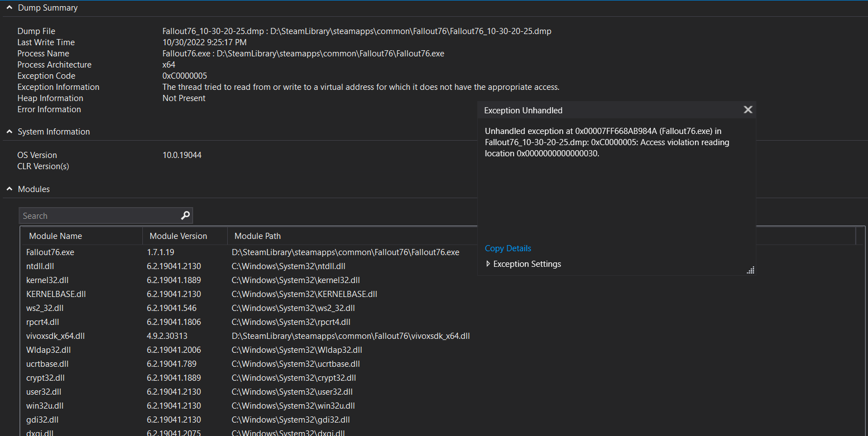Click the vivoxsdk_x64.dll module path

pos(351,336)
